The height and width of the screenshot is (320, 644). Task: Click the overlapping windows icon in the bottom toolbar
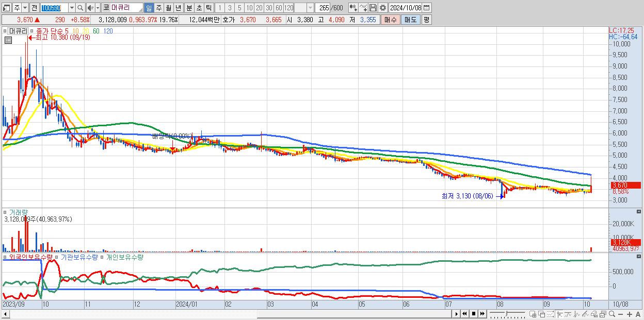point(541,314)
